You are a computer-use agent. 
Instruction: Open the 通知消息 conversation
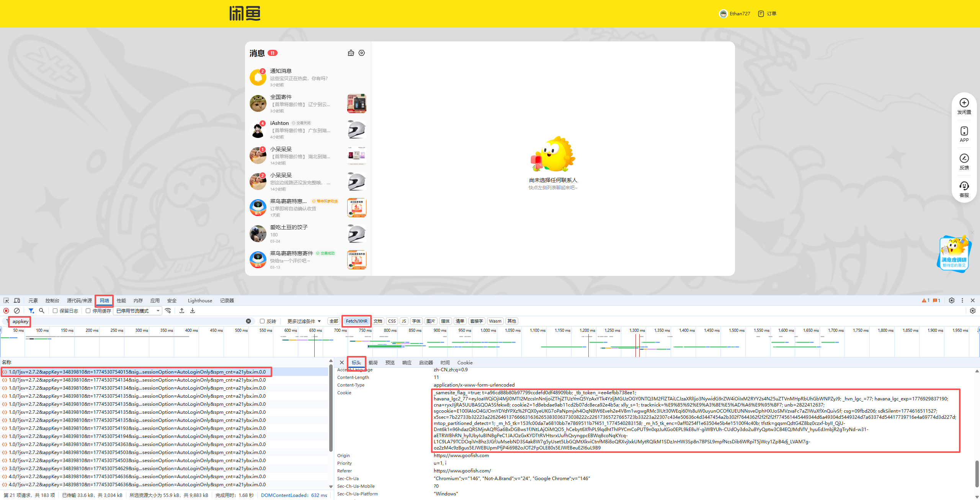308,77
